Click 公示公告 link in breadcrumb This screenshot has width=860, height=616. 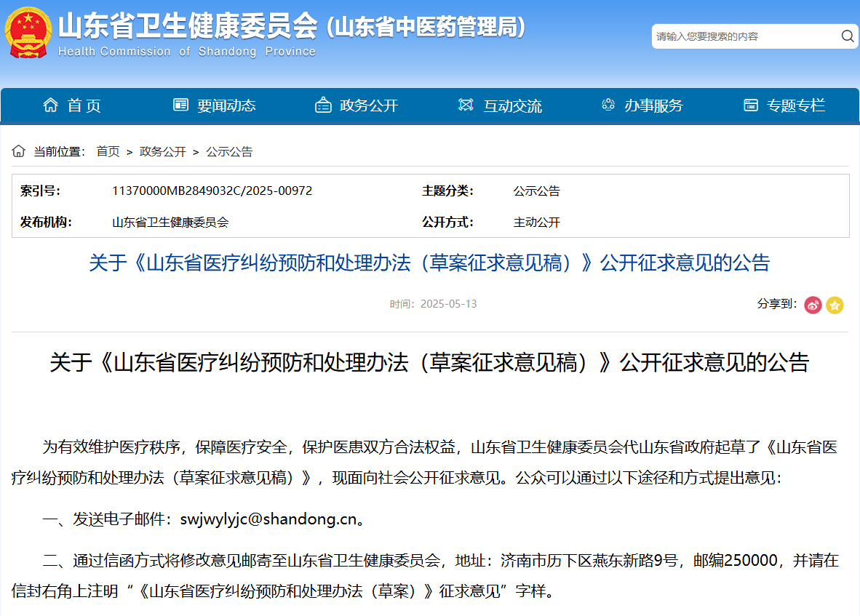click(229, 151)
